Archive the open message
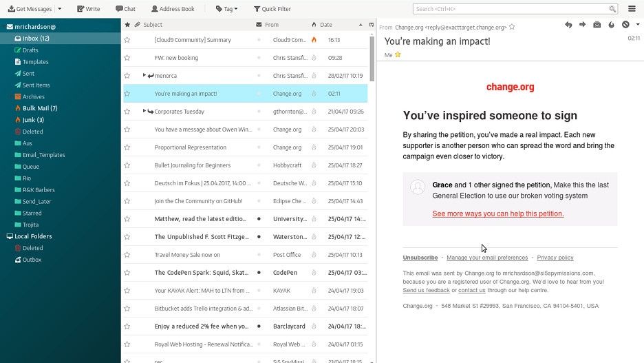This screenshot has height=363, width=644. (x=597, y=25)
